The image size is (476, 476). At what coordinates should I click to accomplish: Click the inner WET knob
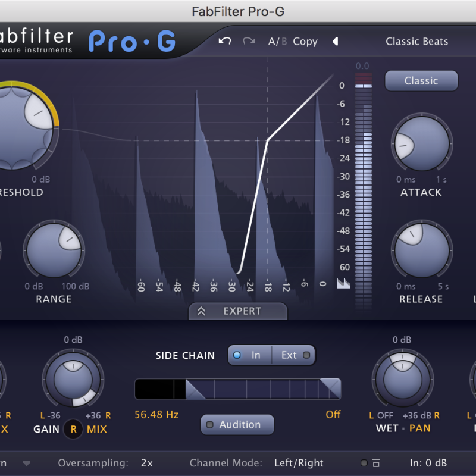click(403, 380)
